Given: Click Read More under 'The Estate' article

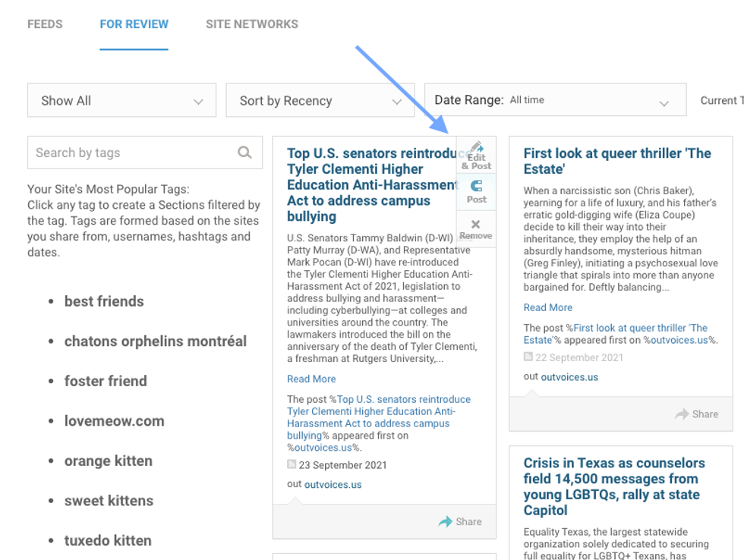Looking at the screenshot, I should [548, 307].
